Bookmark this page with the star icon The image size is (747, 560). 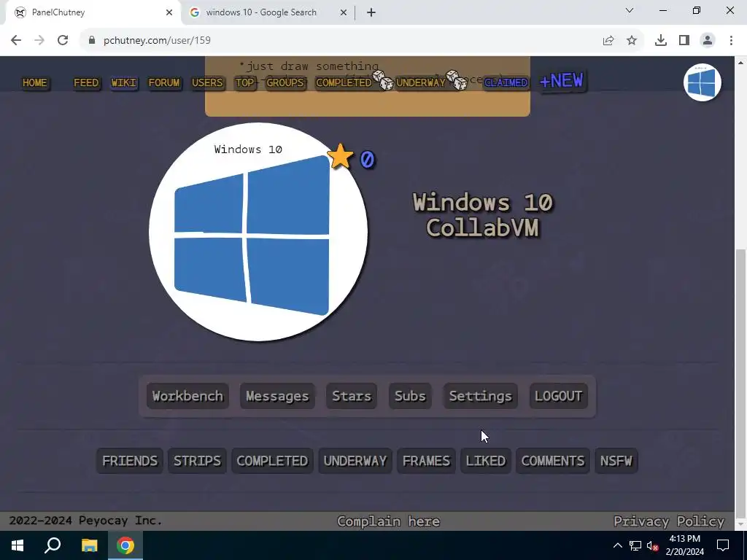[632, 41]
